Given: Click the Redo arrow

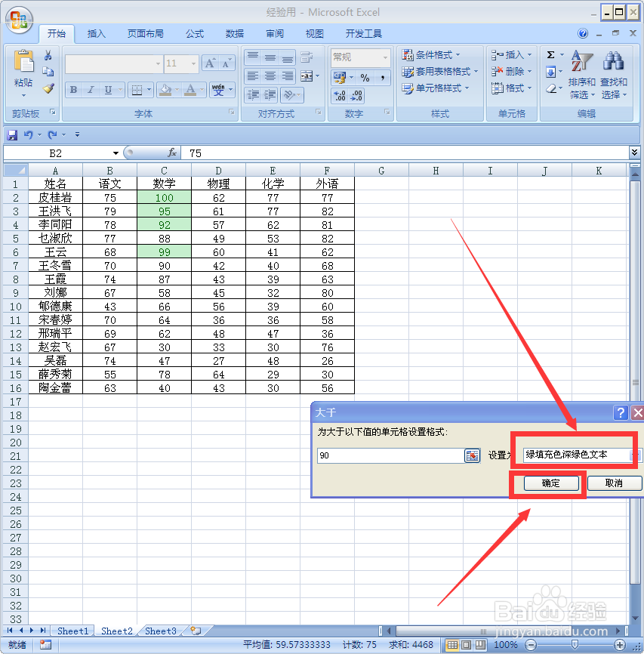Looking at the screenshot, I should click(x=52, y=134).
